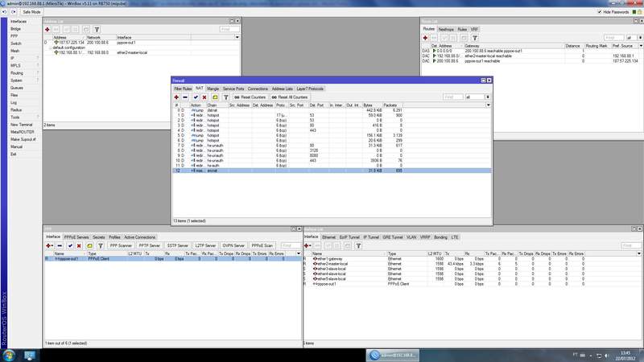Open the Nexthops tab in Route List
The height and width of the screenshot is (362, 644).
446,30
